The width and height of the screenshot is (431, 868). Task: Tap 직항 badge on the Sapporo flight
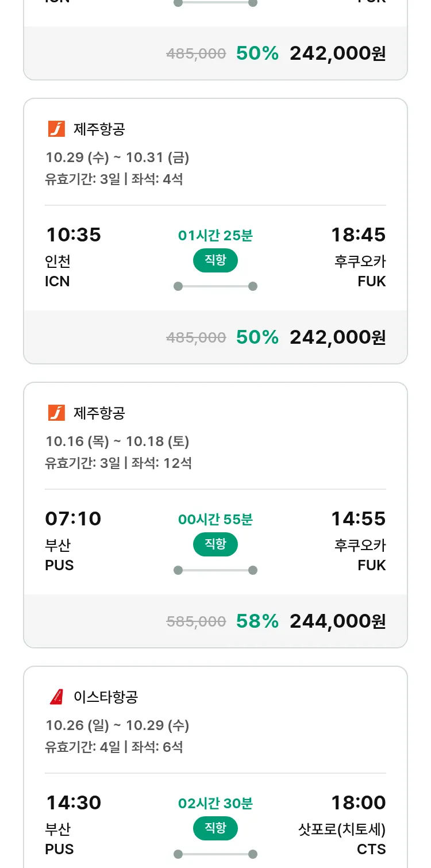click(x=215, y=828)
